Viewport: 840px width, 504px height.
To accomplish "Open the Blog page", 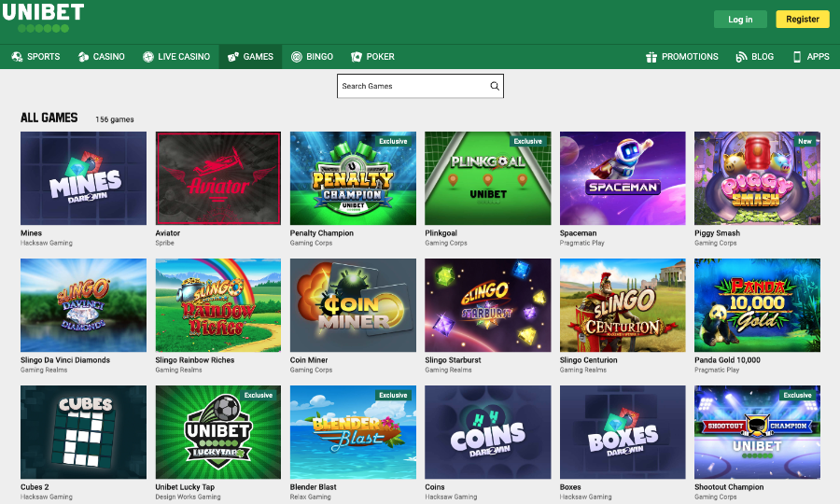I will coord(754,57).
